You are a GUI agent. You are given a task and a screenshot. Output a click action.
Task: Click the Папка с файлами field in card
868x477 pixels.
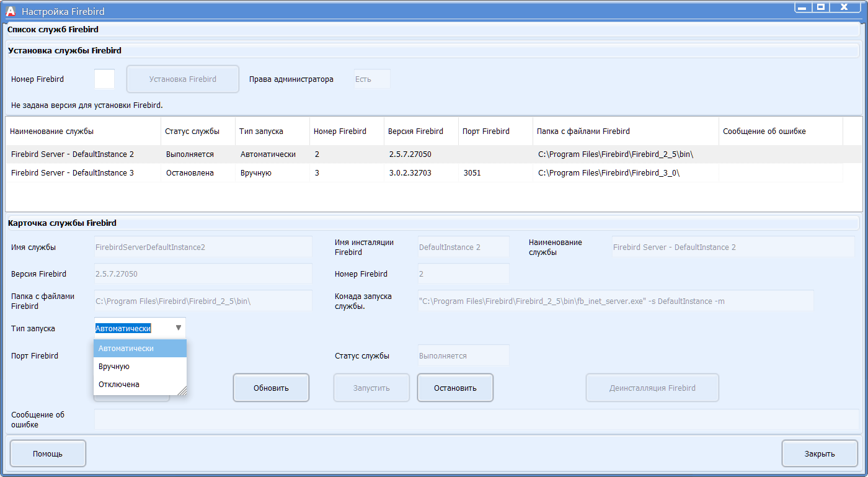point(203,301)
